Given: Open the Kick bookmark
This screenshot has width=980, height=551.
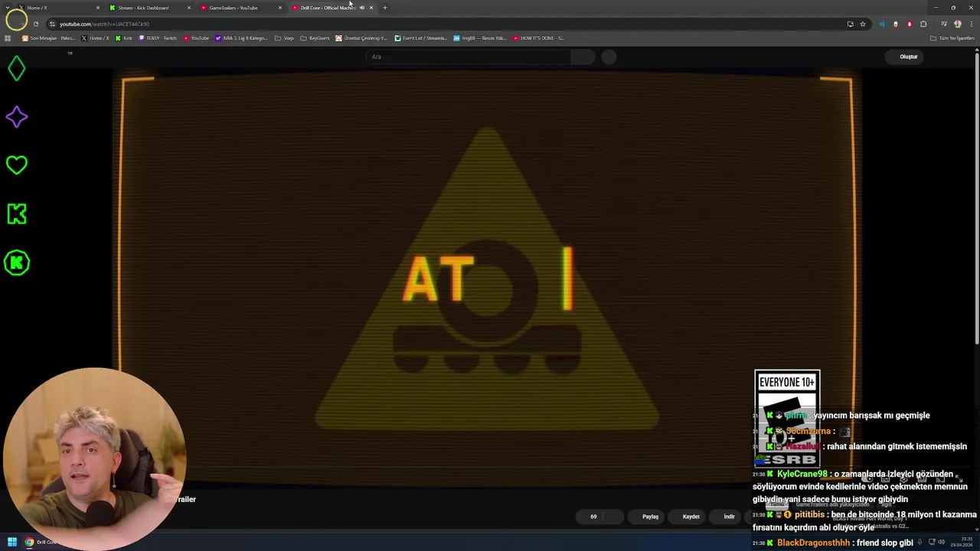Looking at the screenshot, I should coord(124,37).
